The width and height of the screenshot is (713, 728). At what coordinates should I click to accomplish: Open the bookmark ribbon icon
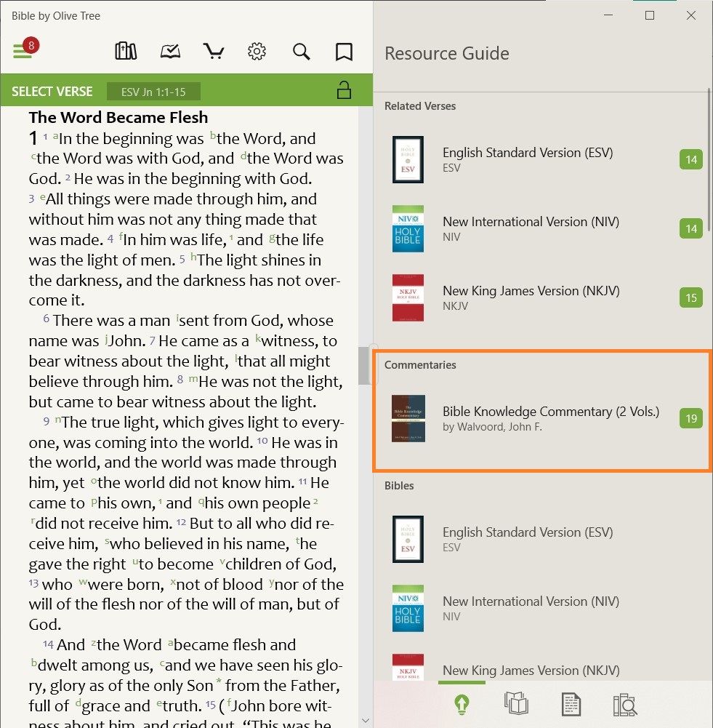point(344,52)
